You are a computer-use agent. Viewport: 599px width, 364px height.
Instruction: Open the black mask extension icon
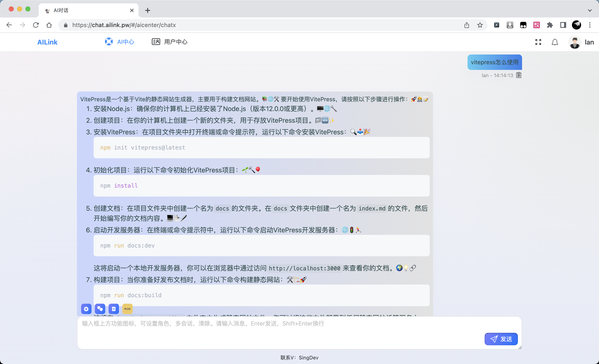coord(523,25)
